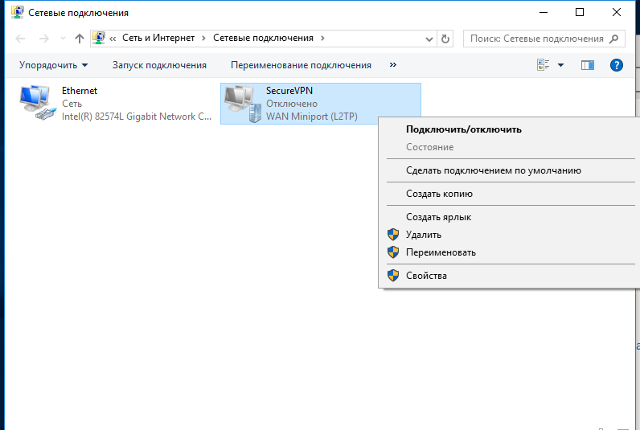
Task: Select the Ethernet network adapter icon
Action: [37, 103]
